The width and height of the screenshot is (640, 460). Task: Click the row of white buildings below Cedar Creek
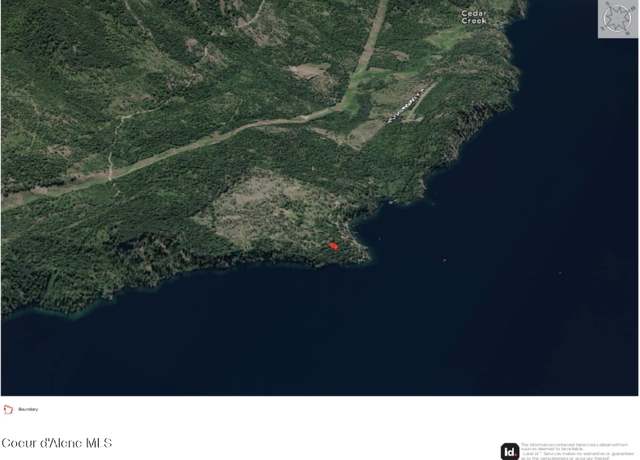point(405,107)
